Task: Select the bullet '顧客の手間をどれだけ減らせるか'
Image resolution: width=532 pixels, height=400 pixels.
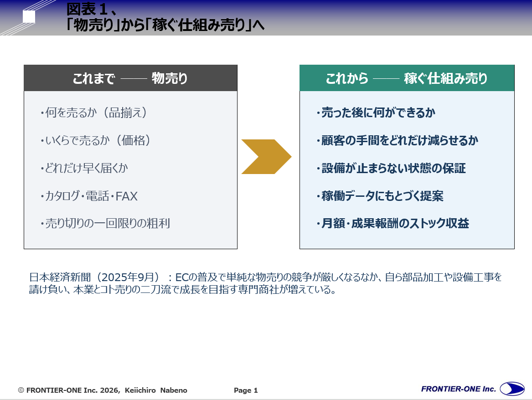Action: click(398, 140)
